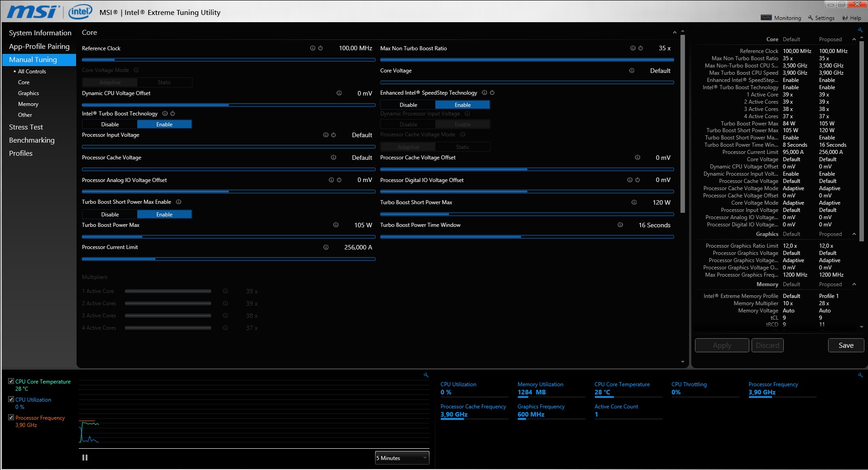Viewport: 868px width, 470px height.
Task: Click info icon for Processor Digital IO Voltage Offset
Action: tap(630, 180)
